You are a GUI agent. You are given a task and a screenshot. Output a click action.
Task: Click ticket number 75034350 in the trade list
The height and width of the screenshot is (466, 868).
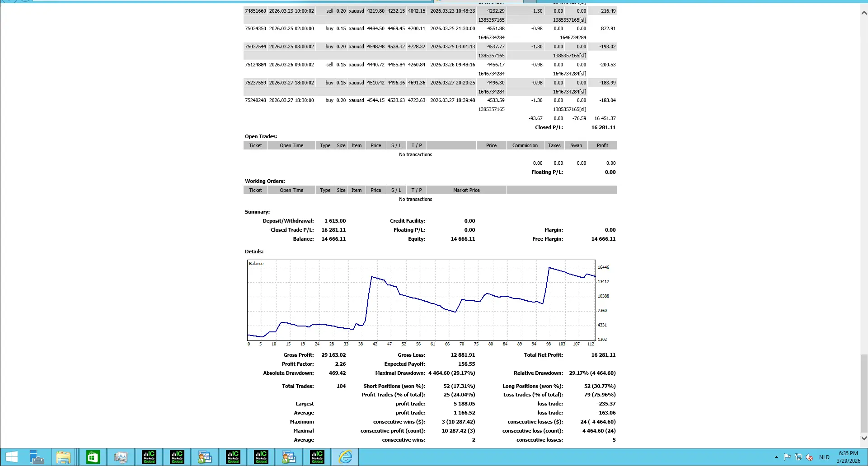pyautogui.click(x=255, y=28)
